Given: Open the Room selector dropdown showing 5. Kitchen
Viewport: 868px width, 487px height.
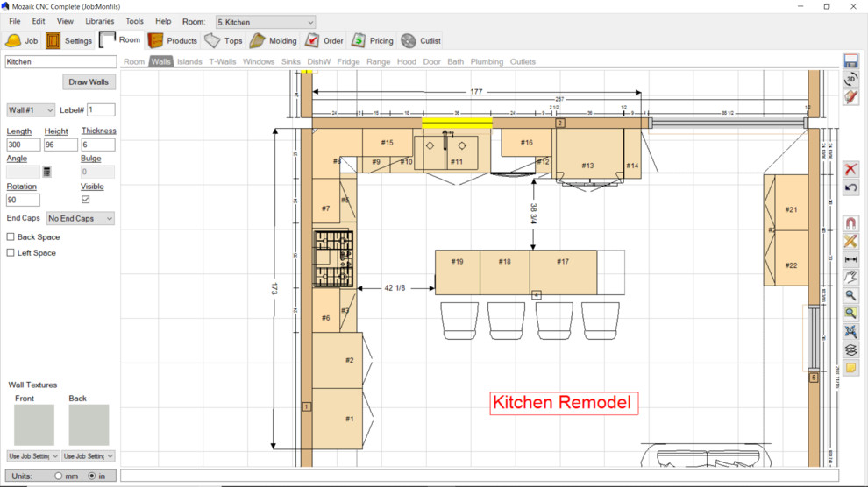Looking at the screenshot, I should (266, 22).
